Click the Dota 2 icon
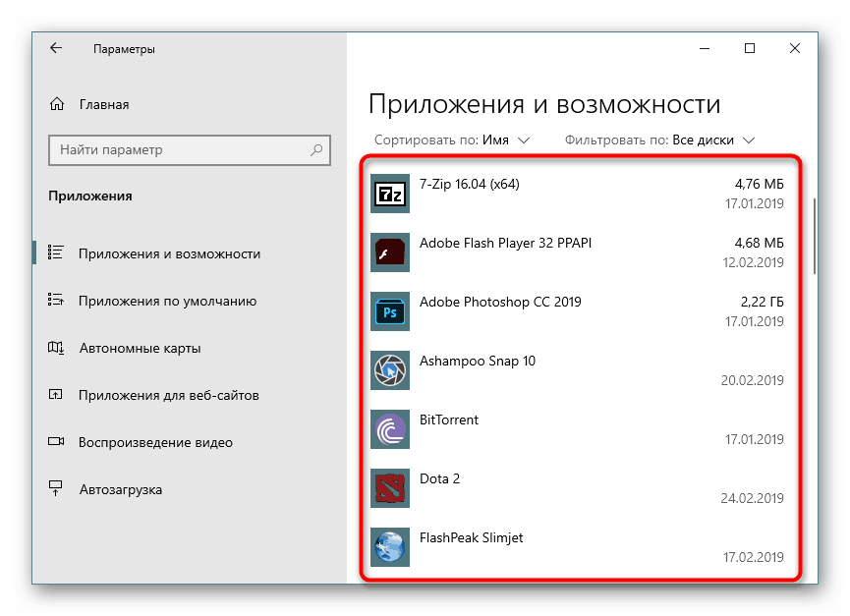 pos(390,488)
